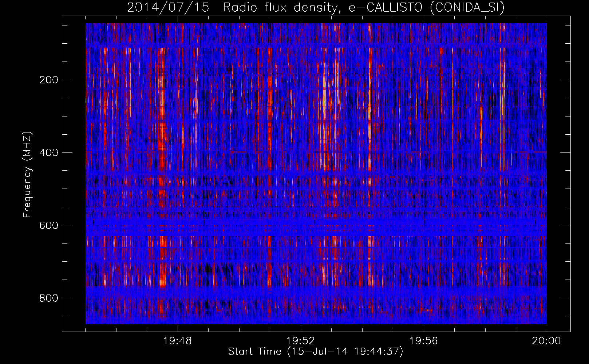Click the 19:56 time tick label
This screenshot has width=589, height=364.
424,341
